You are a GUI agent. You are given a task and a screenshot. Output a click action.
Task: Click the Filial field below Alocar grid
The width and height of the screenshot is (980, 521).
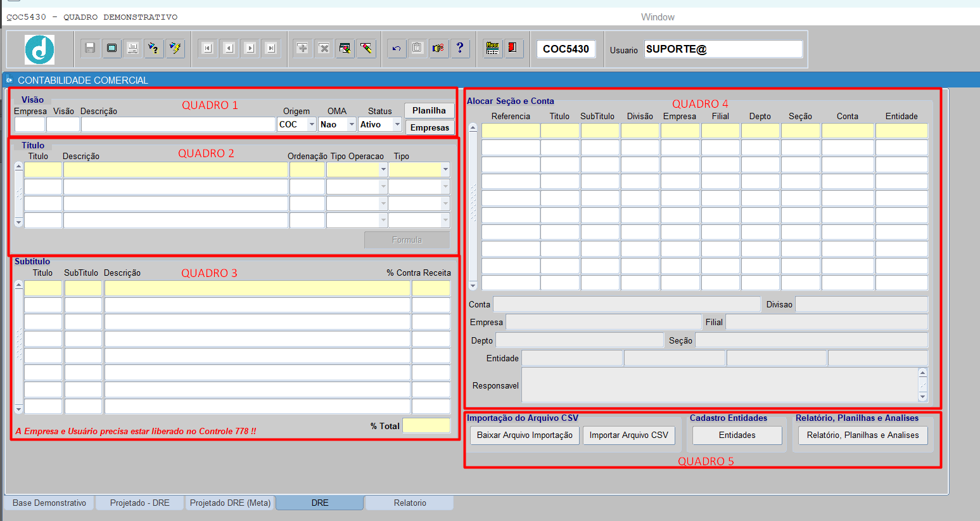click(x=827, y=322)
